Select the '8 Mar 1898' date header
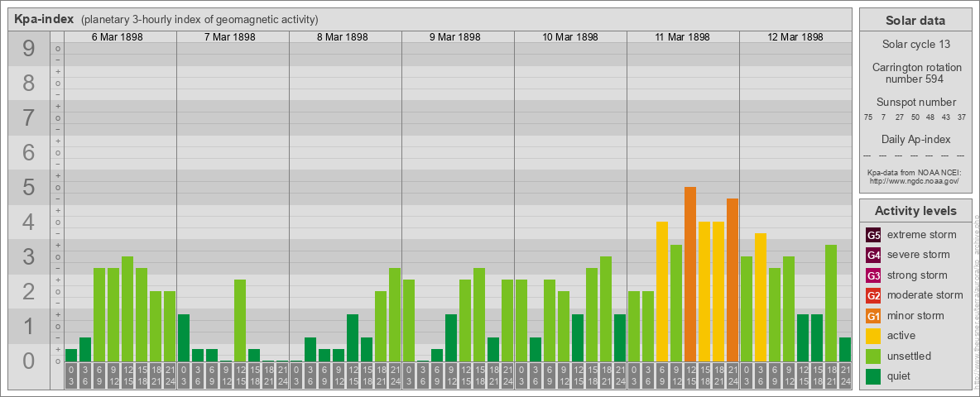The height and width of the screenshot is (397, 980). coord(343,37)
